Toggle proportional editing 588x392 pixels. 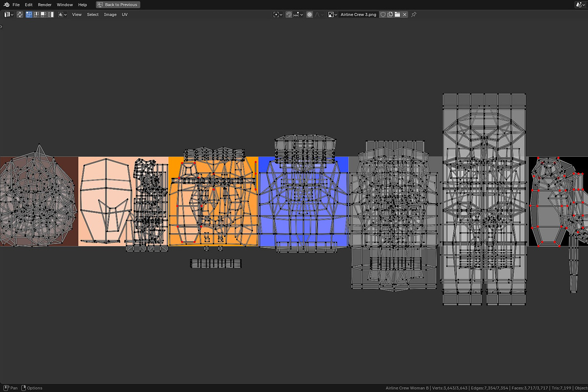coord(310,15)
